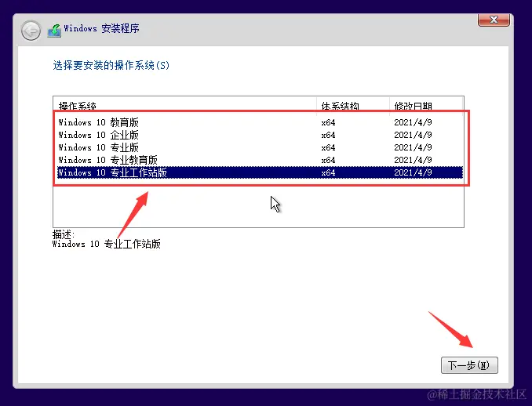Click the Windows 安装程序 title text
Screen dimensions: 532x406
coord(101,28)
